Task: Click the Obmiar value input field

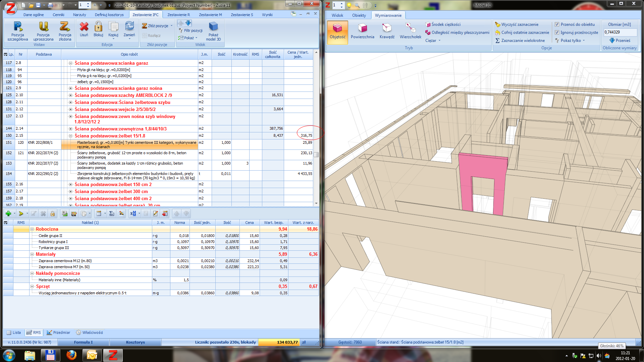Action: click(x=620, y=32)
